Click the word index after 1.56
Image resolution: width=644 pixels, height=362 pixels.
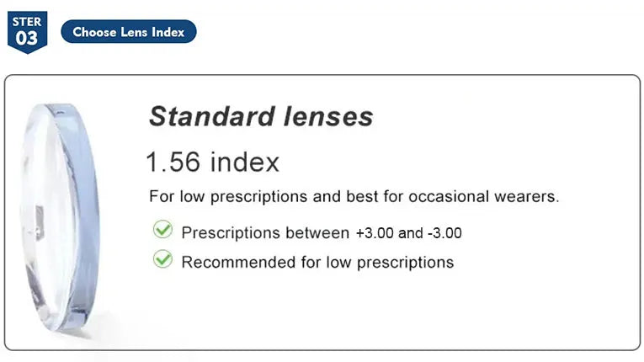tap(245, 162)
